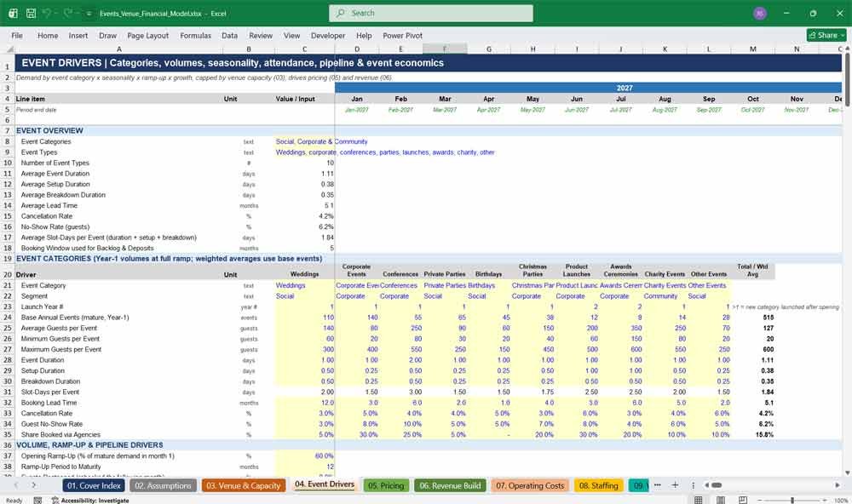852x504 pixels.
Task: Open the Home ribbon tab
Action: [x=48, y=35]
